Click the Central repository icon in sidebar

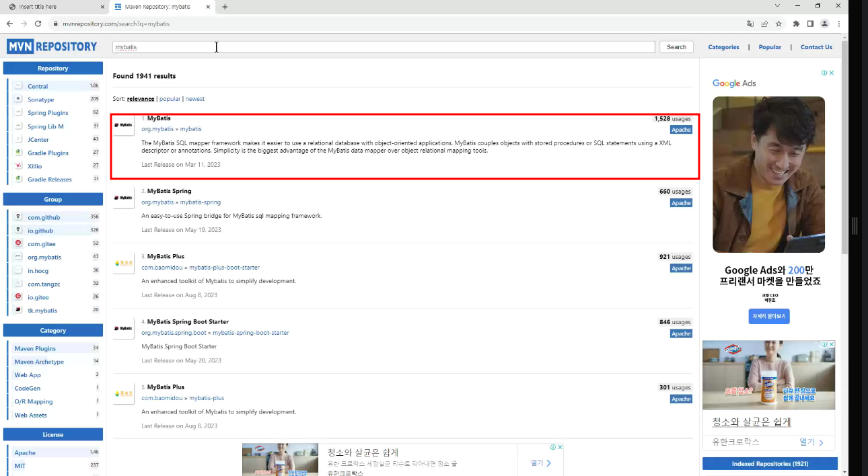[x=19, y=86]
